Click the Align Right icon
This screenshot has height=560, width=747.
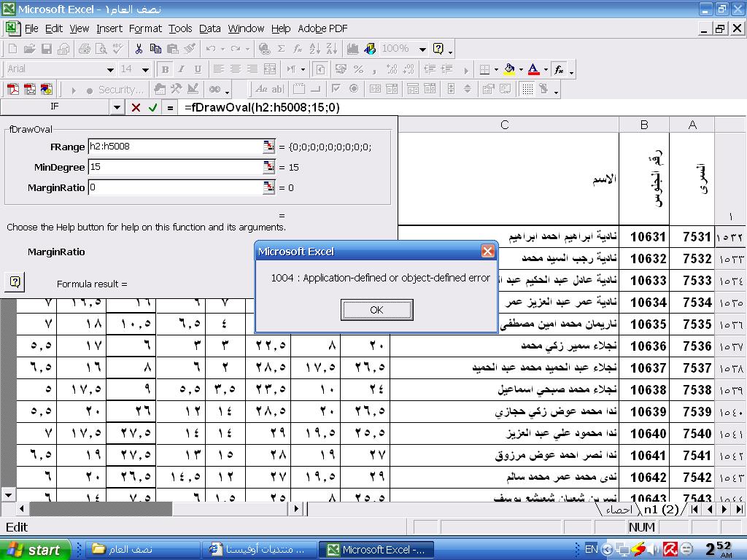coord(252,69)
